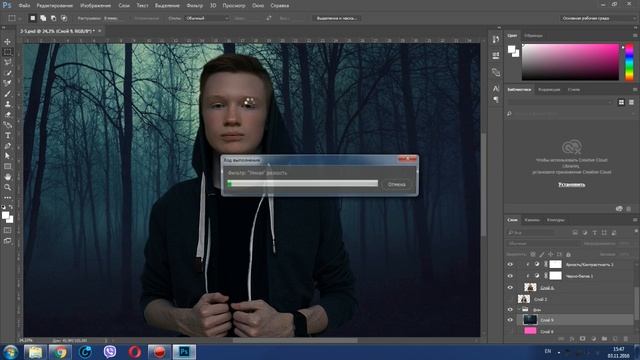
Task: Click the swap foreground/background colors arrow
Action: point(11,207)
